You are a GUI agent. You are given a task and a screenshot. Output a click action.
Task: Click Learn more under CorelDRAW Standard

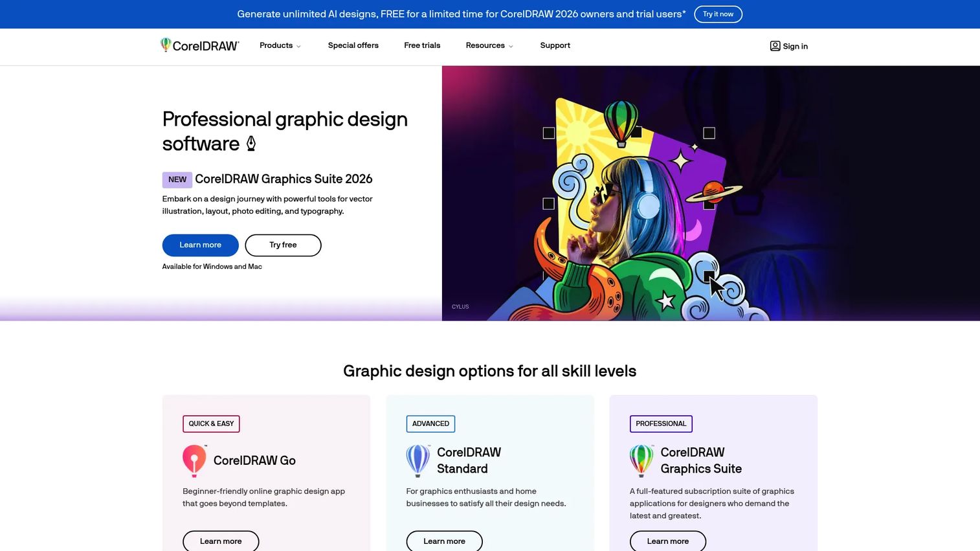(x=444, y=541)
